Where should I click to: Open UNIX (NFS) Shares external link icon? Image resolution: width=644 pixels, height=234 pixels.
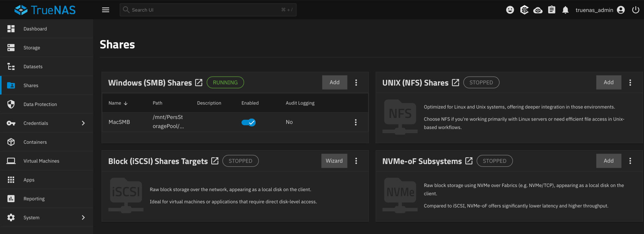pos(455,83)
